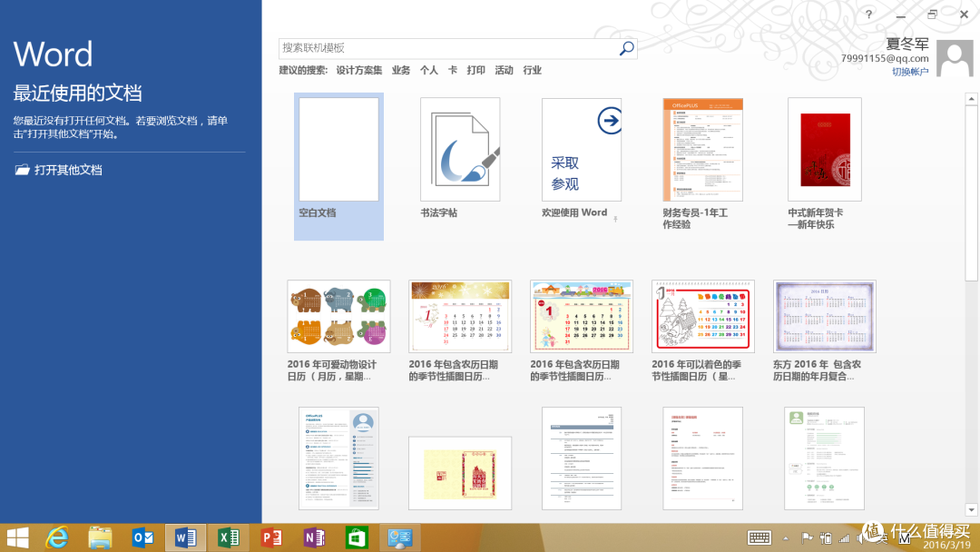Search suggested term 活动
Image resolution: width=980 pixels, height=552 pixels.
click(x=505, y=70)
